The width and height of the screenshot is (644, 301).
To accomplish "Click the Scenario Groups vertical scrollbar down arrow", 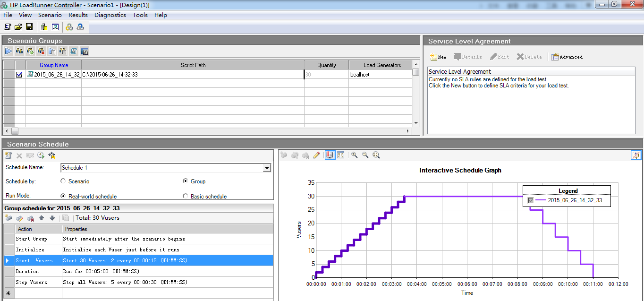I will [416, 123].
